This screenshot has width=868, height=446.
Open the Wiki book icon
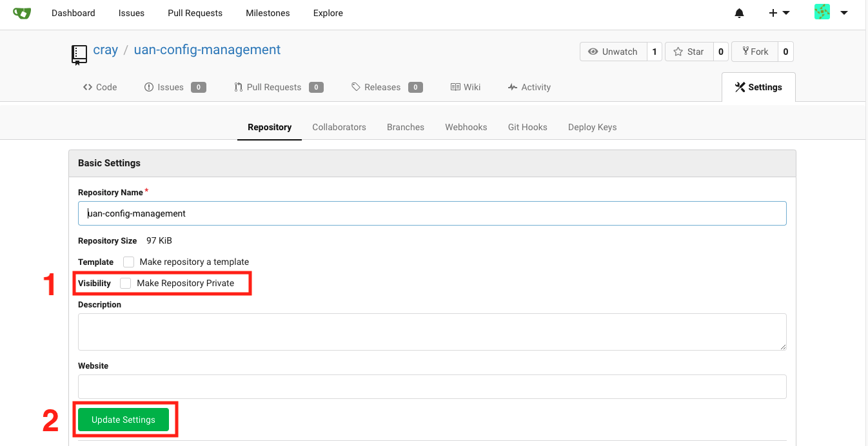point(455,86)
